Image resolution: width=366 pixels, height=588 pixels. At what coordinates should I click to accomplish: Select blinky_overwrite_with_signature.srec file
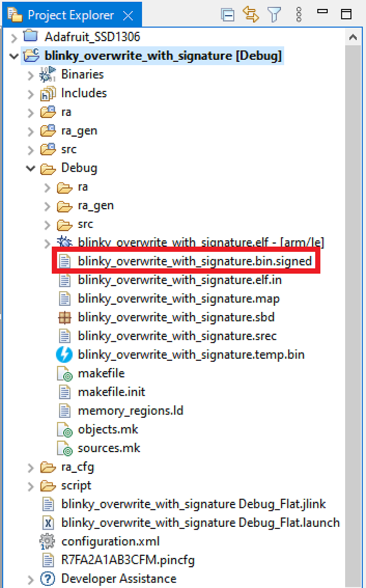point(177,336)
